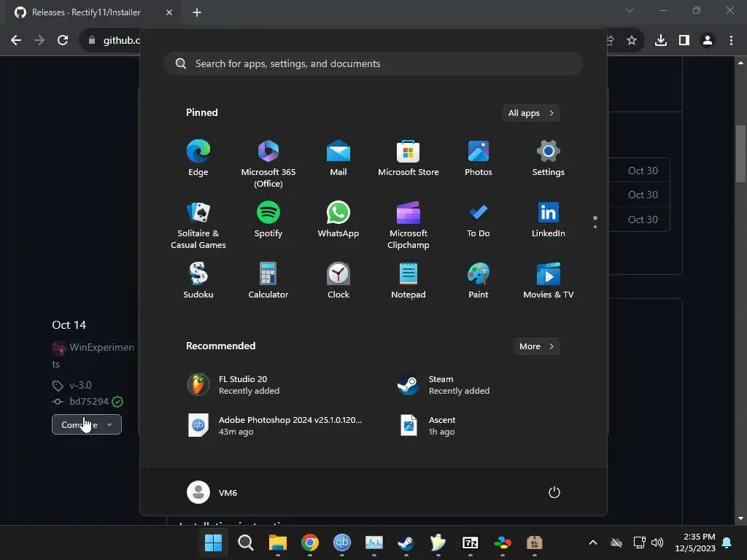Image resolution: width=747 pixels, height=560 pixels.
Task: Open the WinExperiments author link
Action: point(93,355)
